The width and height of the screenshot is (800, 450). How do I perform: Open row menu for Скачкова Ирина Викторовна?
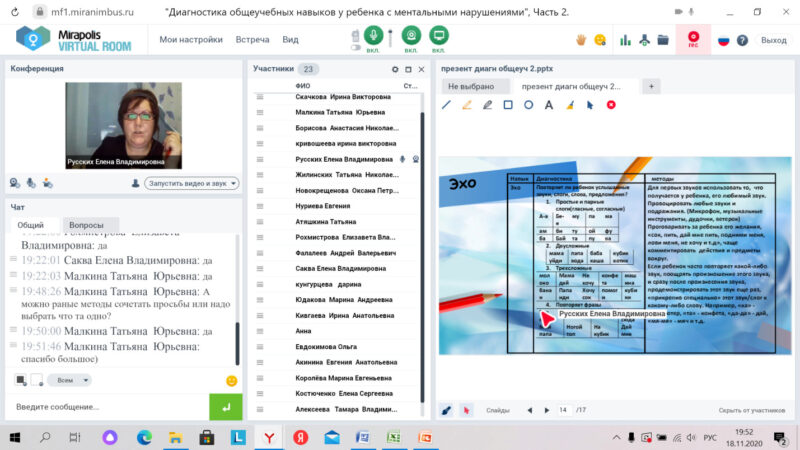coord(260,97)
